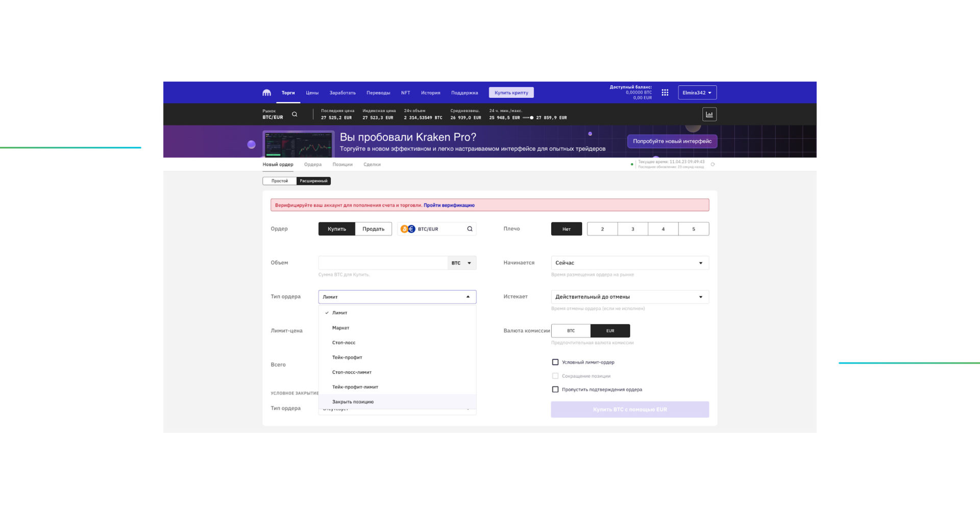Click the apps grid icon near the balance
Viewport: 980px width, 514px height.
(x=665, y=92)
